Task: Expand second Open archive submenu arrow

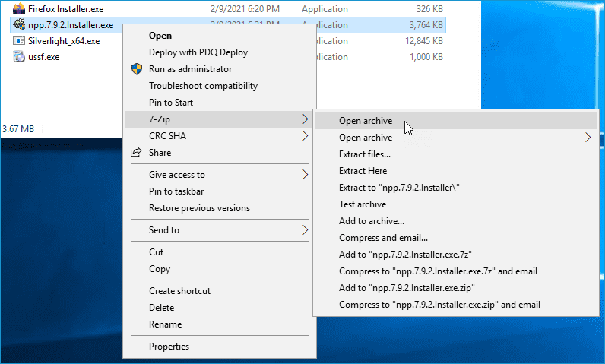Action: (x=588, y=138)
